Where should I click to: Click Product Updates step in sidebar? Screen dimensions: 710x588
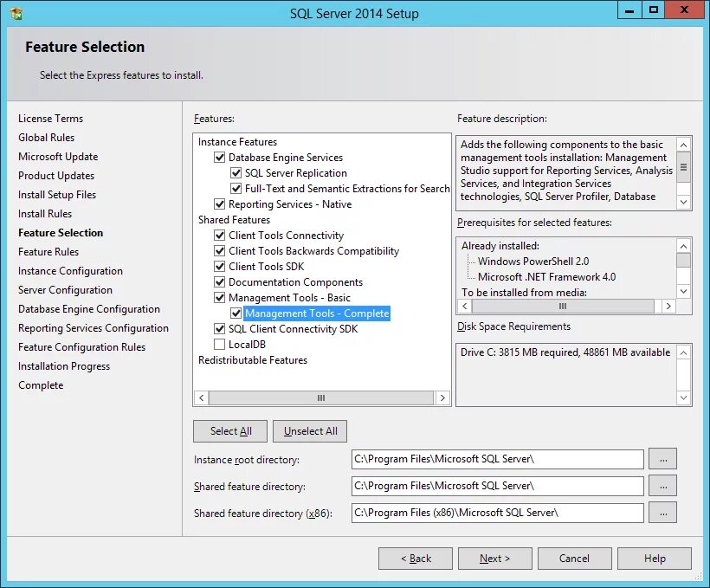click(56, 175)
